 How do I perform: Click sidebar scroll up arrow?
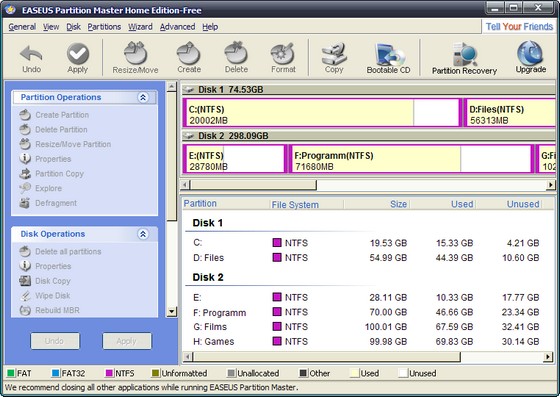[172, 87]
